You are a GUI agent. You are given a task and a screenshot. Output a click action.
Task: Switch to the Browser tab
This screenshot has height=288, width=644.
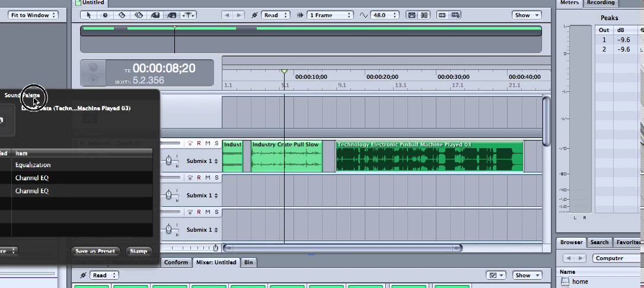click(571, 242)
